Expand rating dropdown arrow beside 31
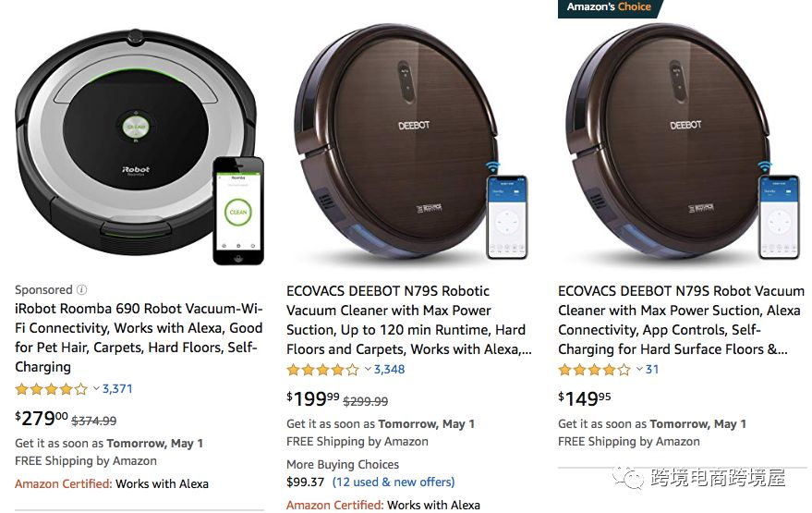The width and height of the screenshot is (812, 513). (x=639, y=370)
